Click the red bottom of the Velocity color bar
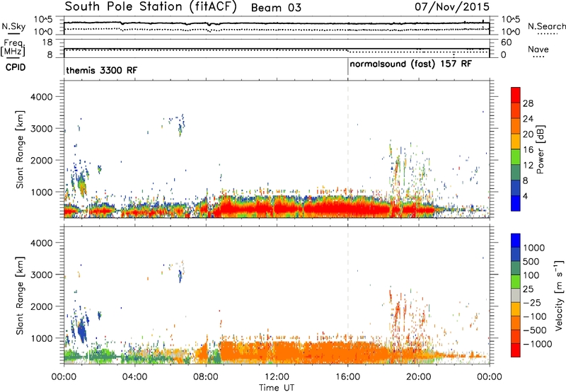This screenshot has height=392, width=566. point(516,350)
